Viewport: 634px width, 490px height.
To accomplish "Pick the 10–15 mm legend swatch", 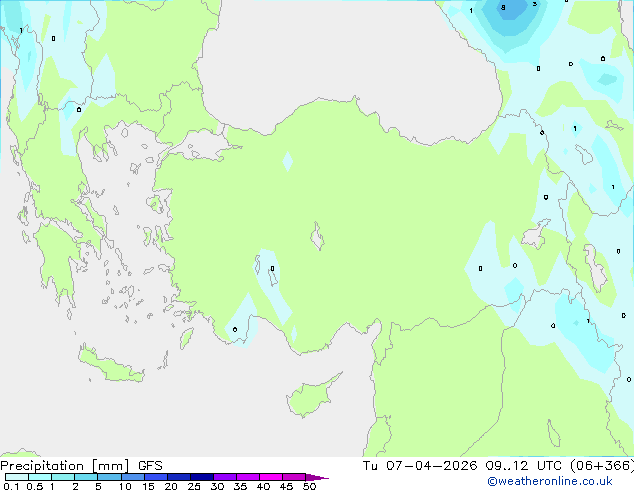I will [x=132, y=477].
